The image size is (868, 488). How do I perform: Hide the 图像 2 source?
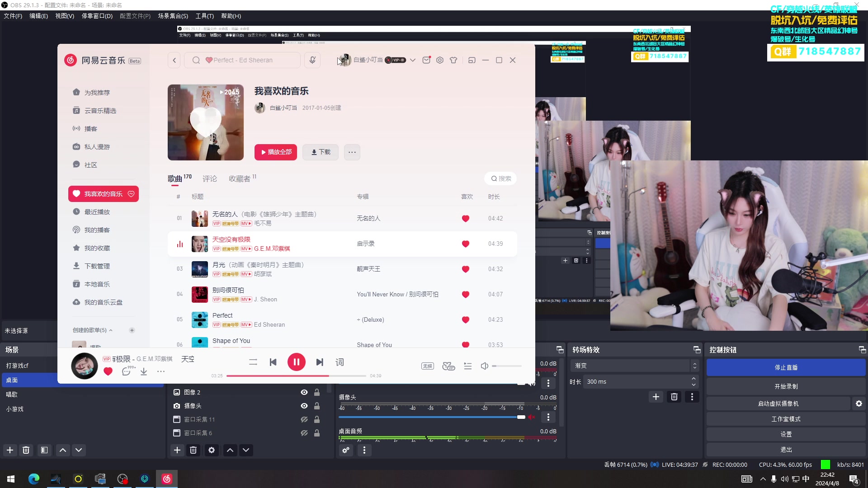point(304,392)
